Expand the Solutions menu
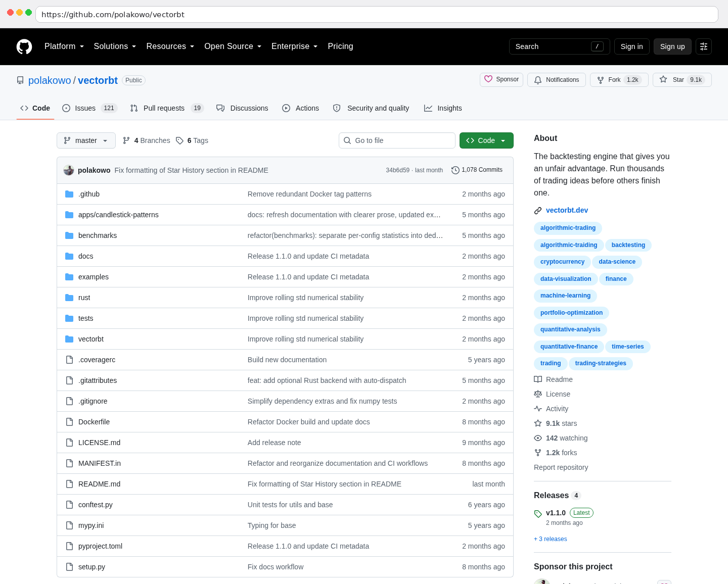Screen dimensions: 728x584 coord(115,46)
